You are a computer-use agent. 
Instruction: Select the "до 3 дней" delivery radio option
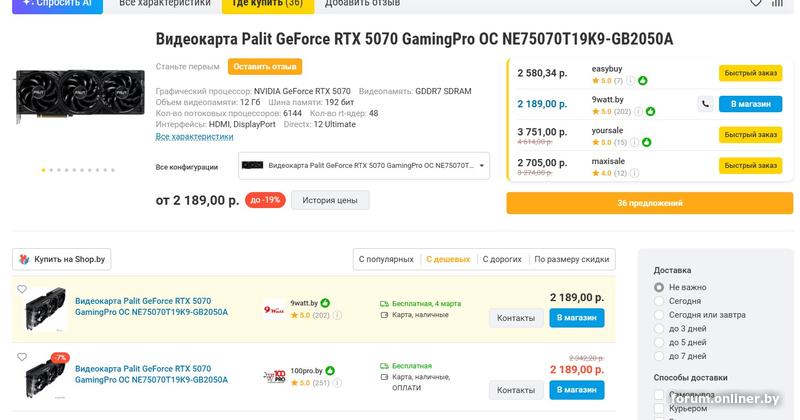coord(659,328)
